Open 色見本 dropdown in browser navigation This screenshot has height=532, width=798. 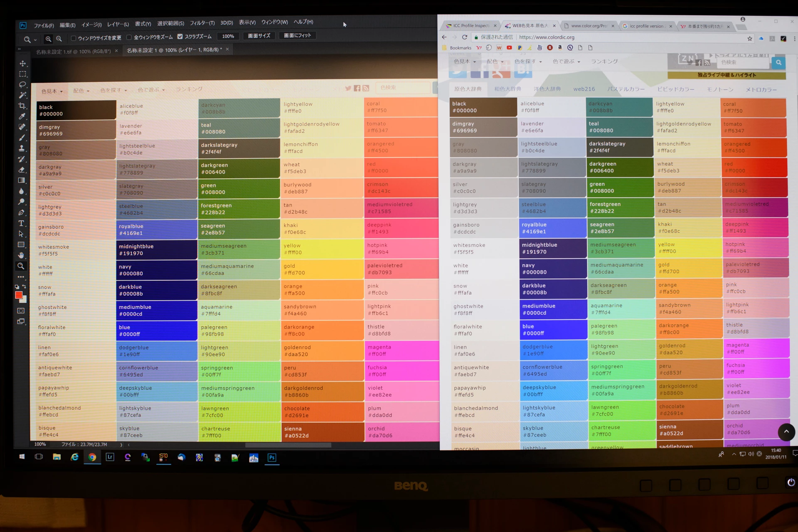click(x=464, y=62)
